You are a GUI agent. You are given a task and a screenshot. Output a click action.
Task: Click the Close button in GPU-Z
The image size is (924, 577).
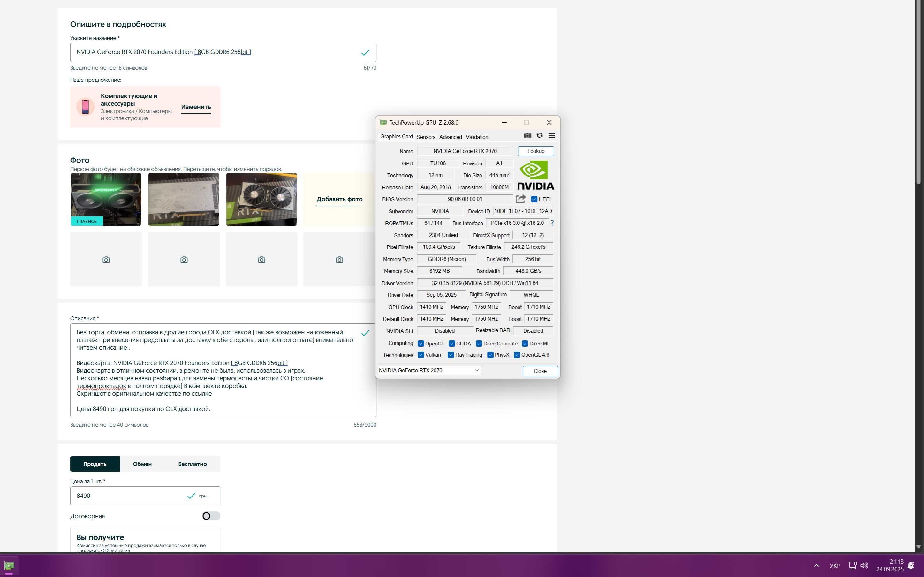540,371
